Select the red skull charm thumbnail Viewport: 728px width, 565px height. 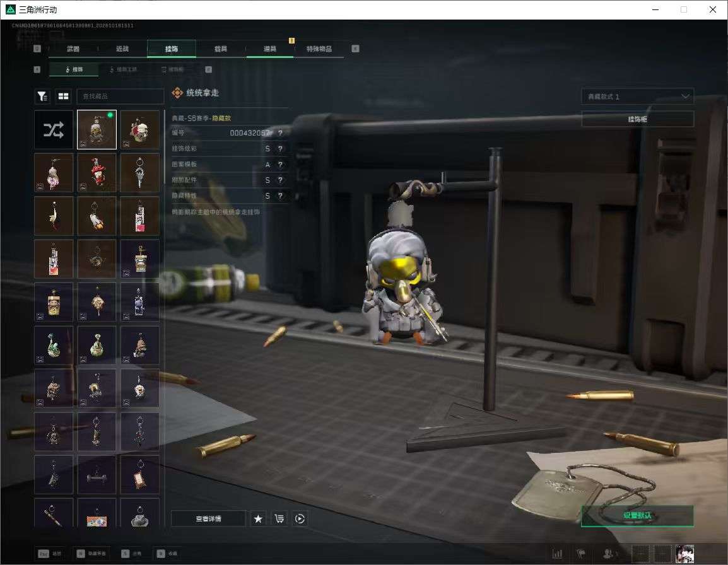(140, 129)
